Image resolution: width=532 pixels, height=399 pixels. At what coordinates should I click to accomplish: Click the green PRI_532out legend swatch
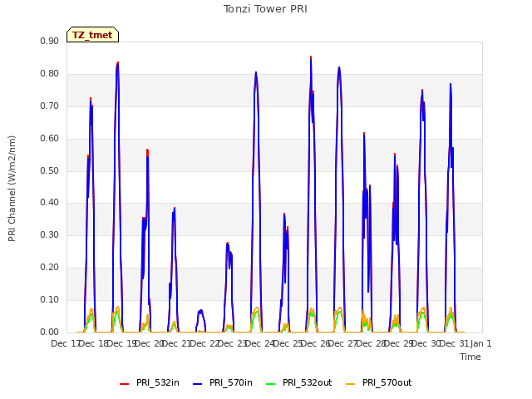coord(271,384)
